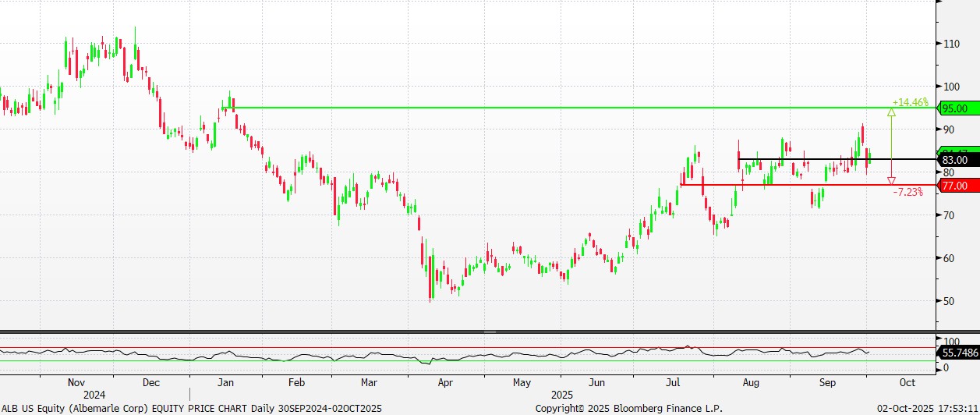Click the ALB US Equity chart title text
Screen dimensions: 980x415
(x=192, y=408)
